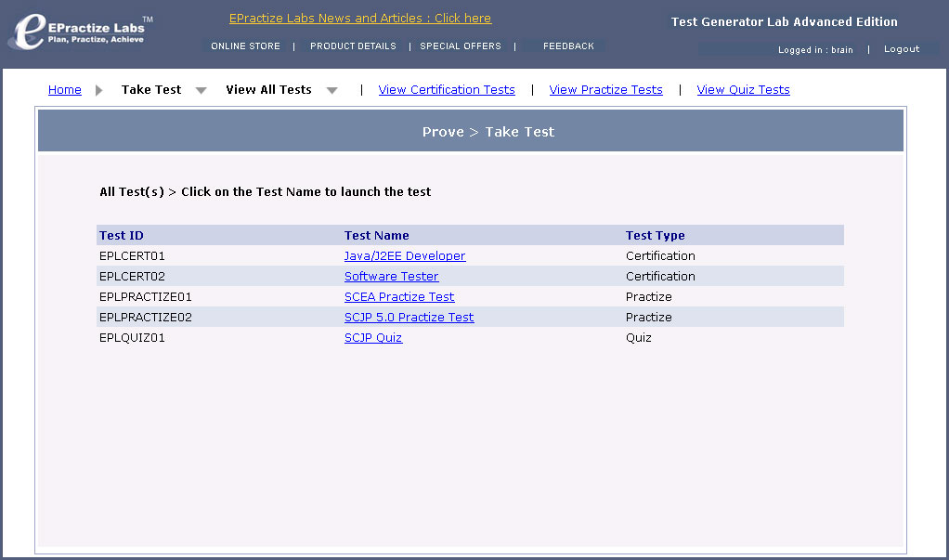Go to the Home link

pos(65,89)
